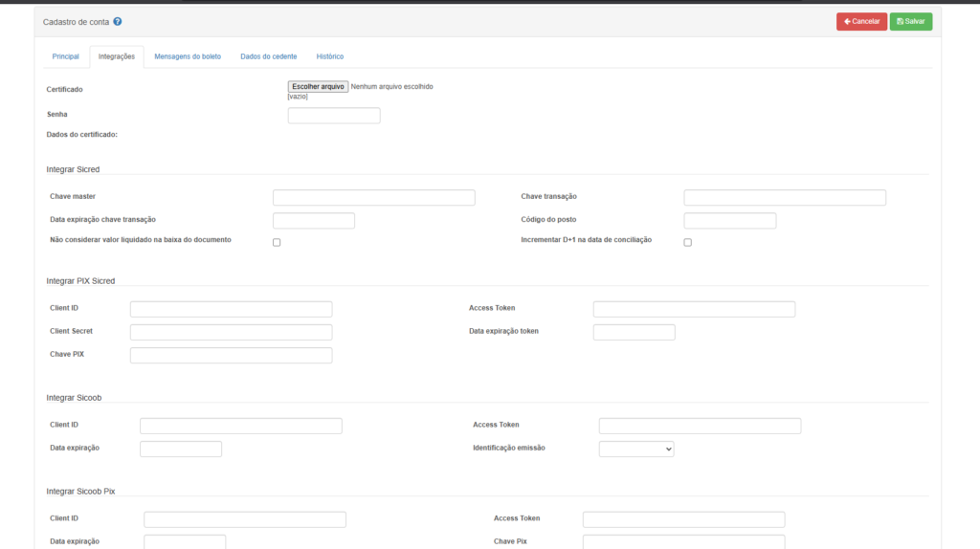Viewport: 980px width, 549px height.
Task: Toggle Incrementar D+1 na data de conciliação
Action: [687, 242]
